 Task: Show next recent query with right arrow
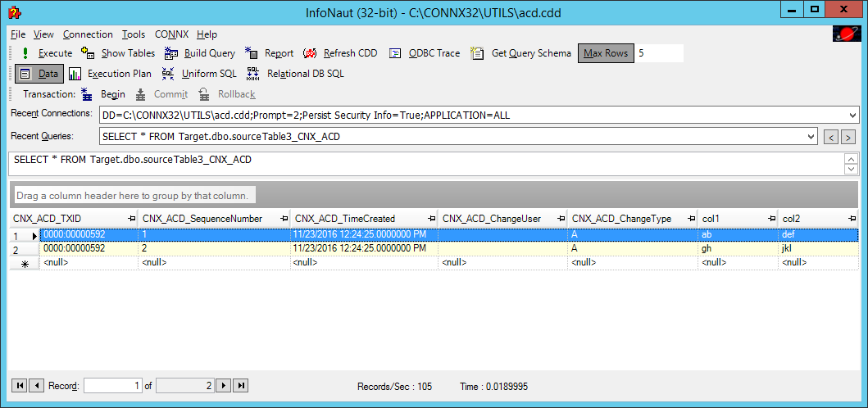pos(848,137)
